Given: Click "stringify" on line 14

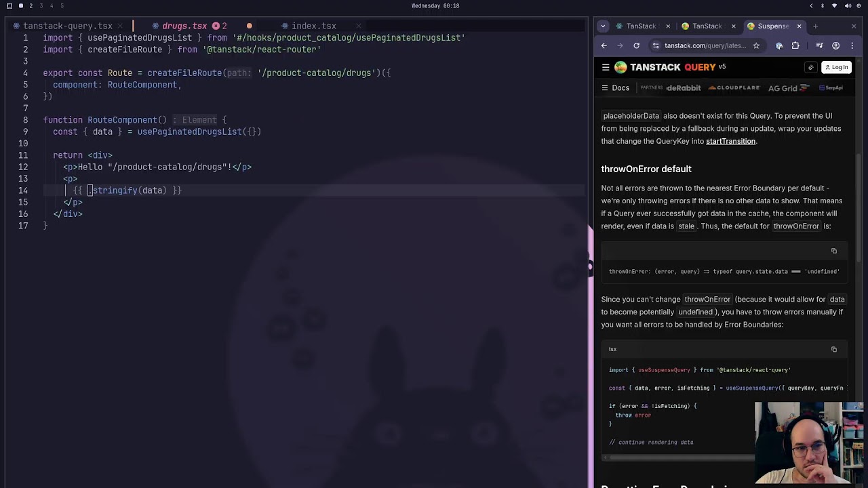Looking at the screenshot, I should (x=115, y=190).
